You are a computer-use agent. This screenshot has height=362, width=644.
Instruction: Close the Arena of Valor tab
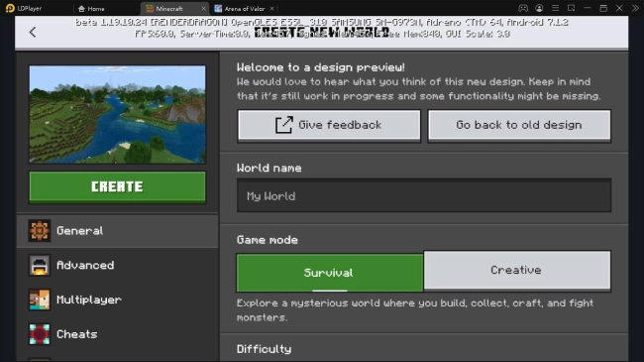pyautogui.click(x=271, y=9)
